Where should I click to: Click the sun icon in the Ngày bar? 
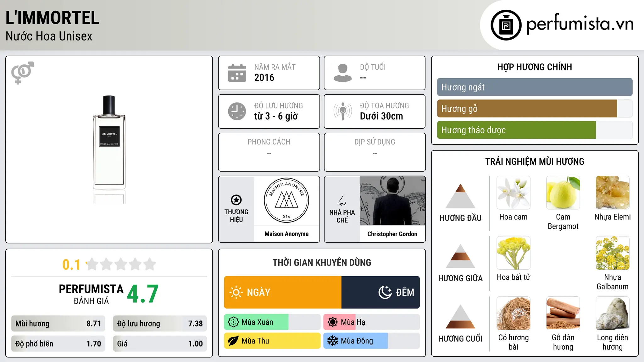pos(236,292)
